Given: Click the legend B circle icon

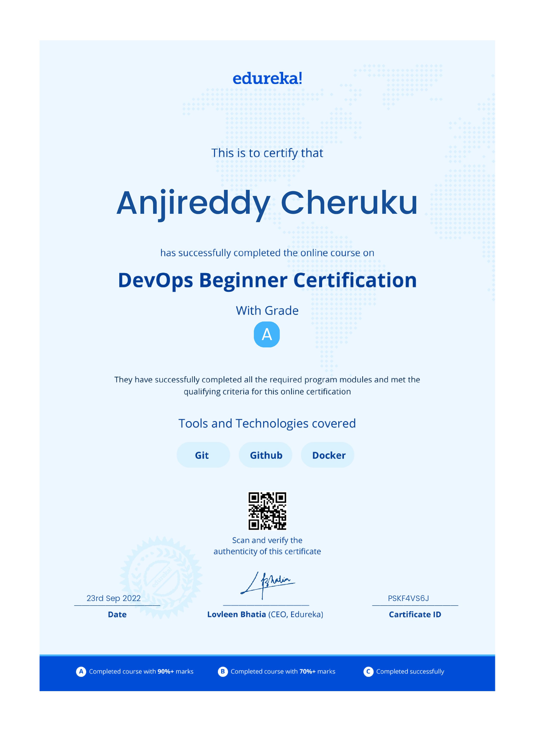Looking at the screenshot, I should coord(223,671).
